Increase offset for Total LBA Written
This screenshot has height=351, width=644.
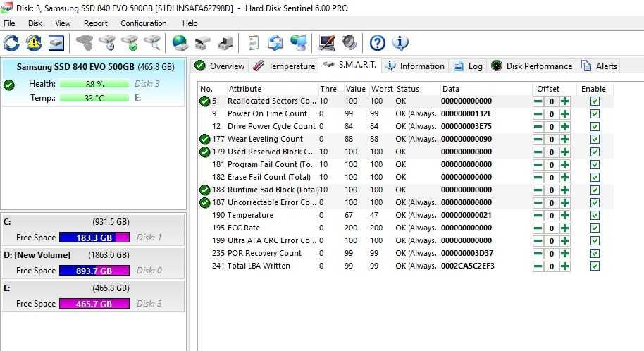[564, 266]
